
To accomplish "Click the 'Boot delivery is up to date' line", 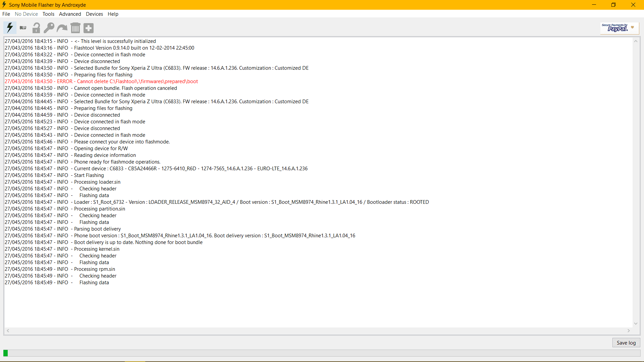I will click(x=104, y=242).
